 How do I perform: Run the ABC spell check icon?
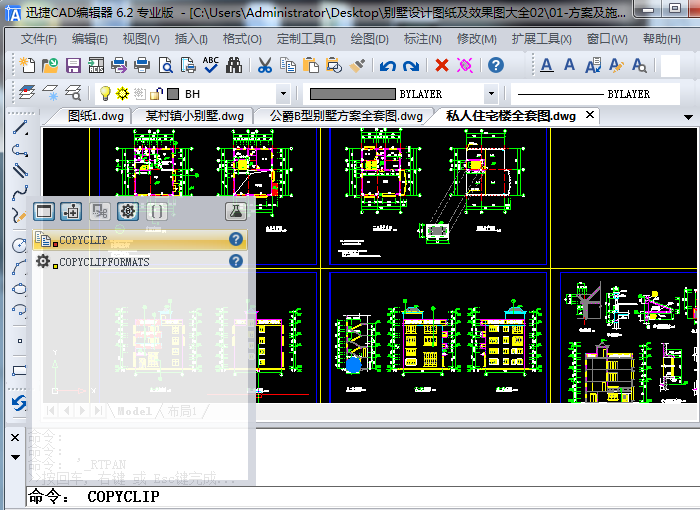(x=211, y=65)
